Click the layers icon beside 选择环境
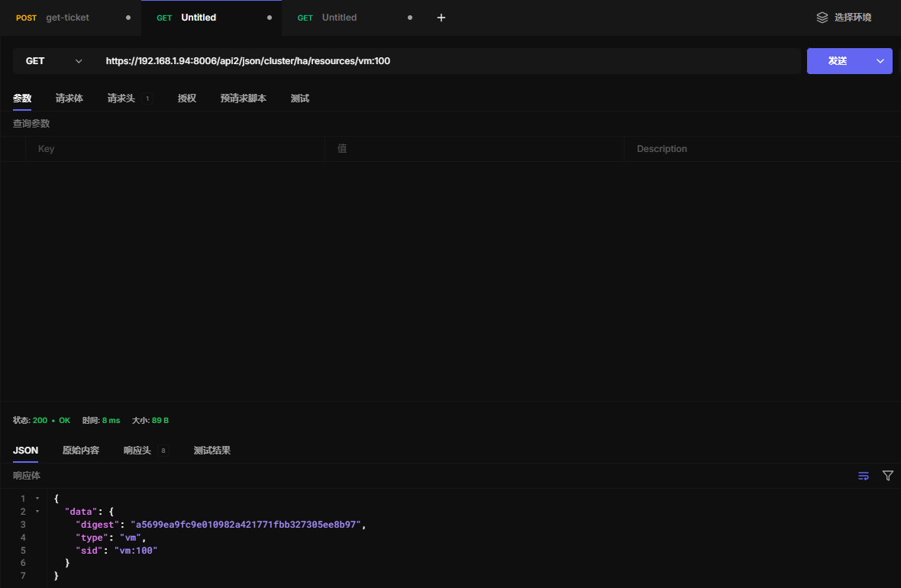Viewport: 901px width, 588px height. [x=822, y=18]
